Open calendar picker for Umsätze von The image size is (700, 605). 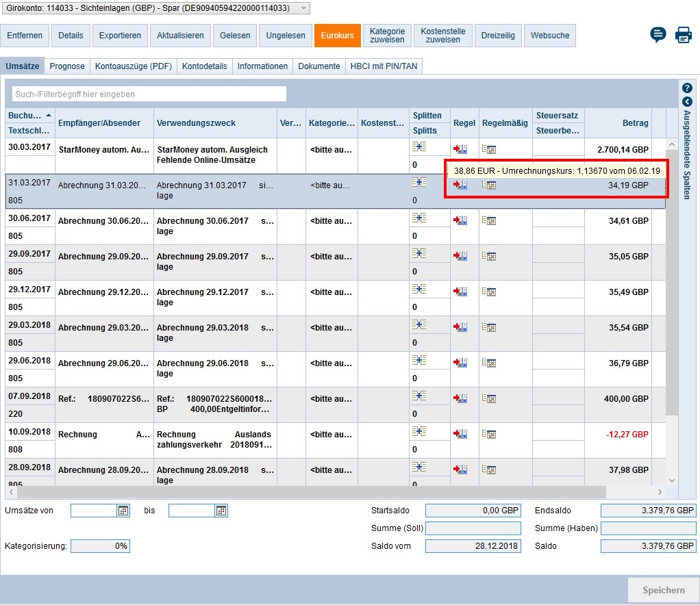pos(123,511)
